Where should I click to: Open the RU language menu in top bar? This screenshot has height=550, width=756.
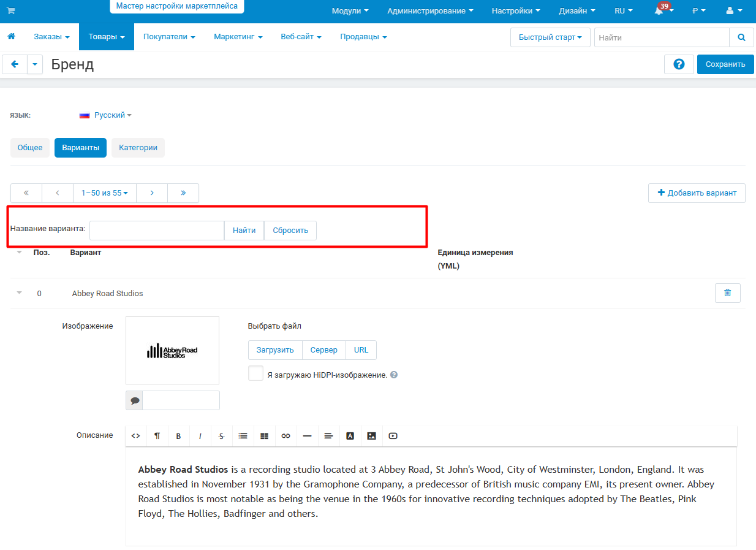pos(624,11)
